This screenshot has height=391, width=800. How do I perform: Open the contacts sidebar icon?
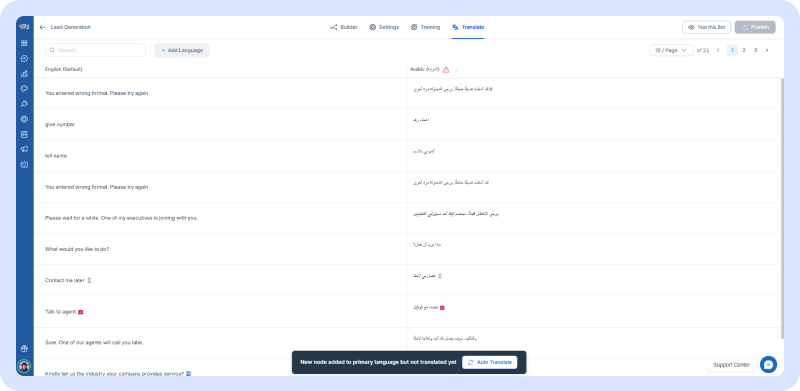(x=24, y=134)
